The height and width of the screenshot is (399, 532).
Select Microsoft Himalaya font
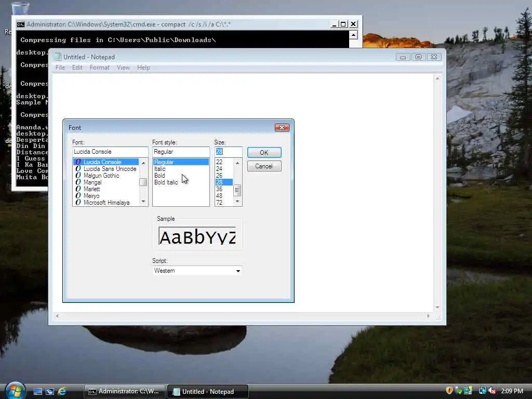pyautogui.click(x=106, y=203)
